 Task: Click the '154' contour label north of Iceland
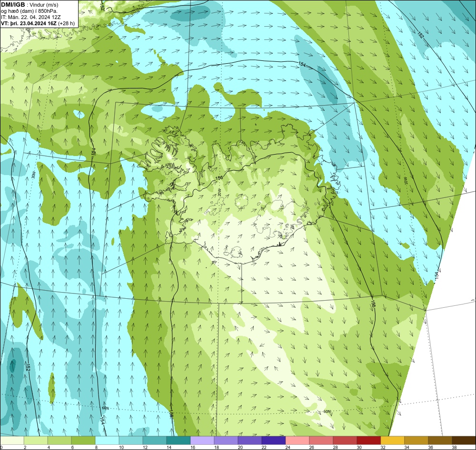(x=302, y=64)
